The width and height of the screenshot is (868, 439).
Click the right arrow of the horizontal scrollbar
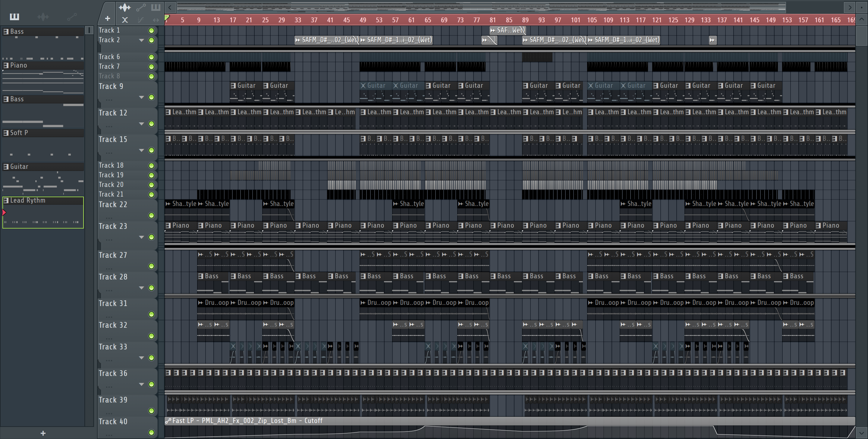tap(850, 7)
